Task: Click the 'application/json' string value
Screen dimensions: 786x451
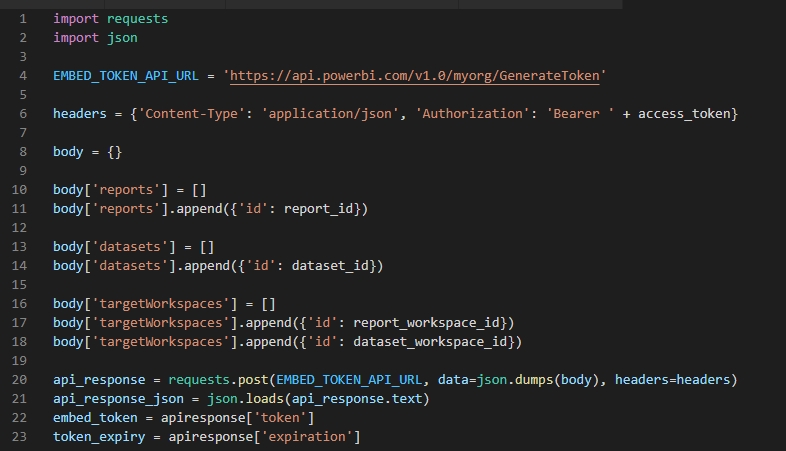Action: (330, 114)
